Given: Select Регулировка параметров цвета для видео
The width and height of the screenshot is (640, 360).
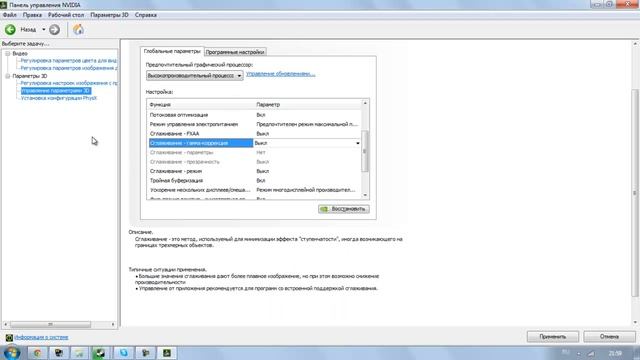Looking at the screenshot, I should coord(69,60).
